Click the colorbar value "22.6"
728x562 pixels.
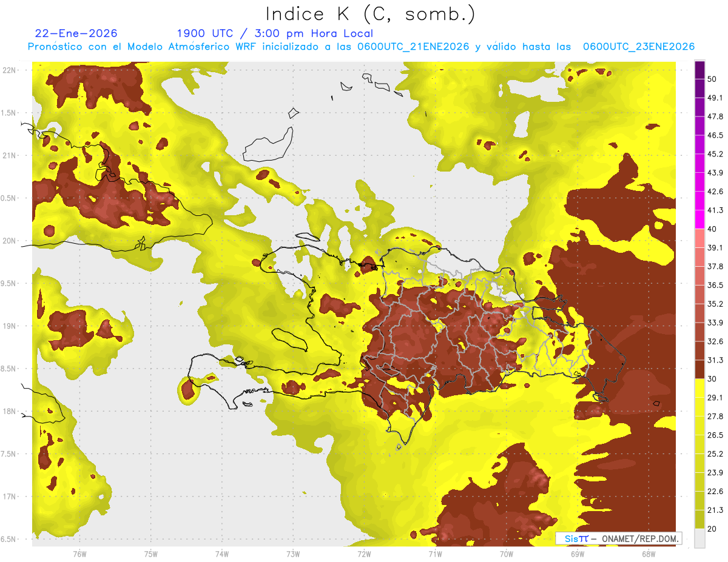[x=715, y=491]
